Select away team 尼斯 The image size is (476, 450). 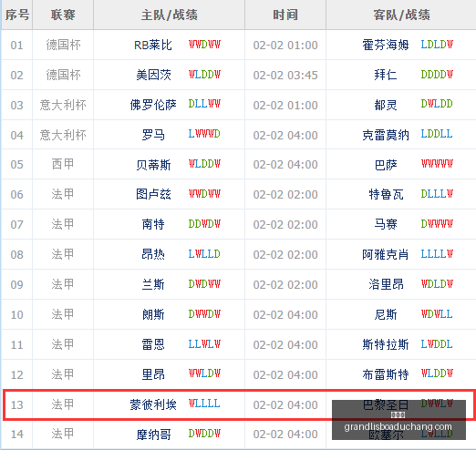(386, 314)
